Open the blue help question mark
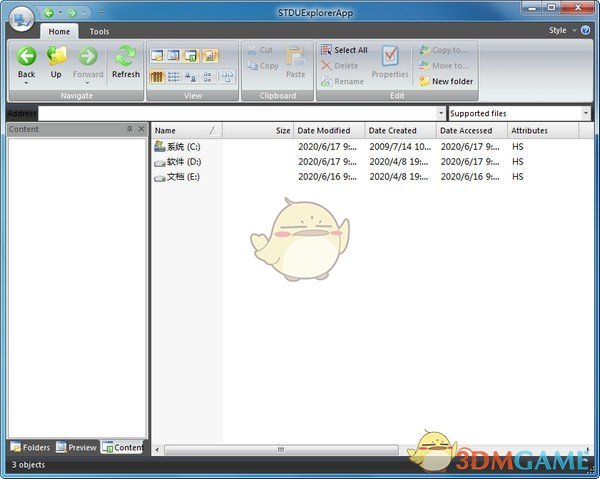 tap(585, 30)
